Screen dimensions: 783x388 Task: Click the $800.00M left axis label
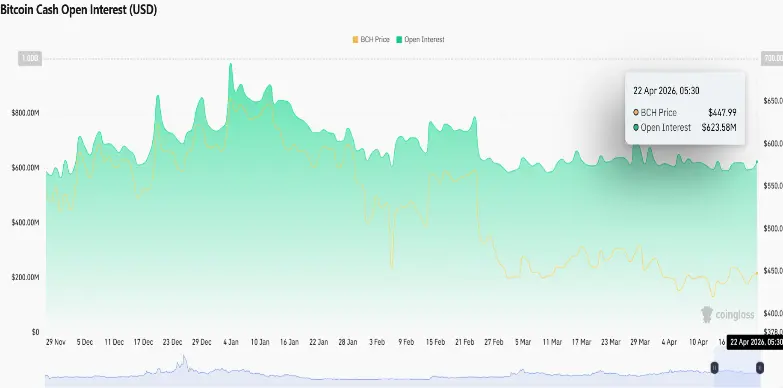coord(25,113)
